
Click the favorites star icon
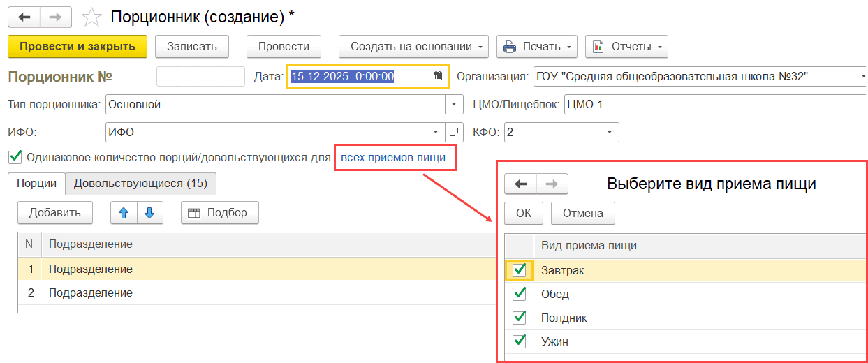(91, 16)
